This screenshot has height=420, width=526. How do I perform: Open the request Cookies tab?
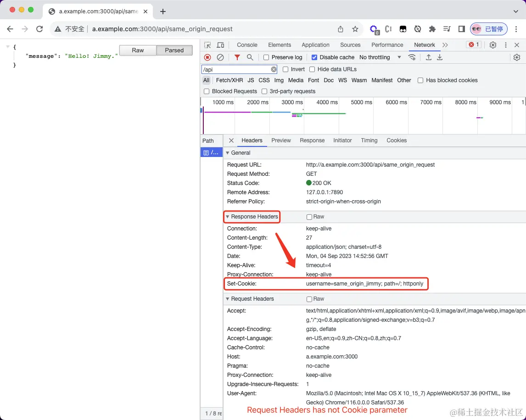coord(397,140)
